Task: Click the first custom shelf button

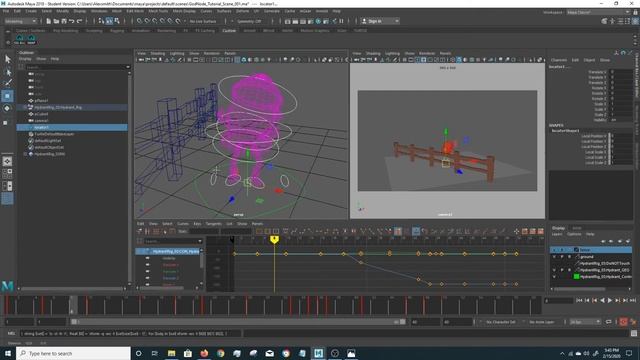Action: (x=19, y=40)
